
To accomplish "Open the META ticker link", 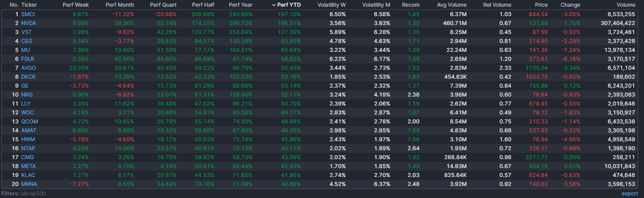I will coord(29,166).
